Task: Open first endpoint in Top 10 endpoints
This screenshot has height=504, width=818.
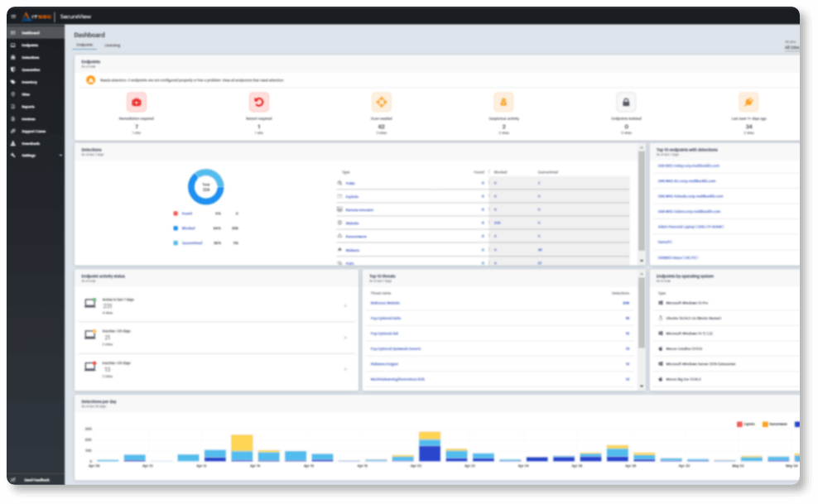Action: pyautogui.click(x=688, y=166)
